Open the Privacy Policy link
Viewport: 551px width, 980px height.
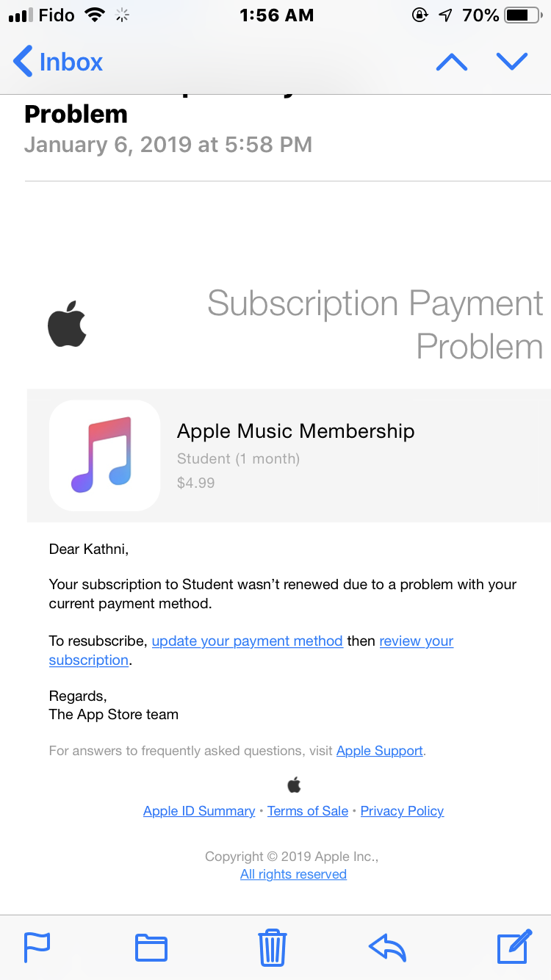(x=402, y=811)
